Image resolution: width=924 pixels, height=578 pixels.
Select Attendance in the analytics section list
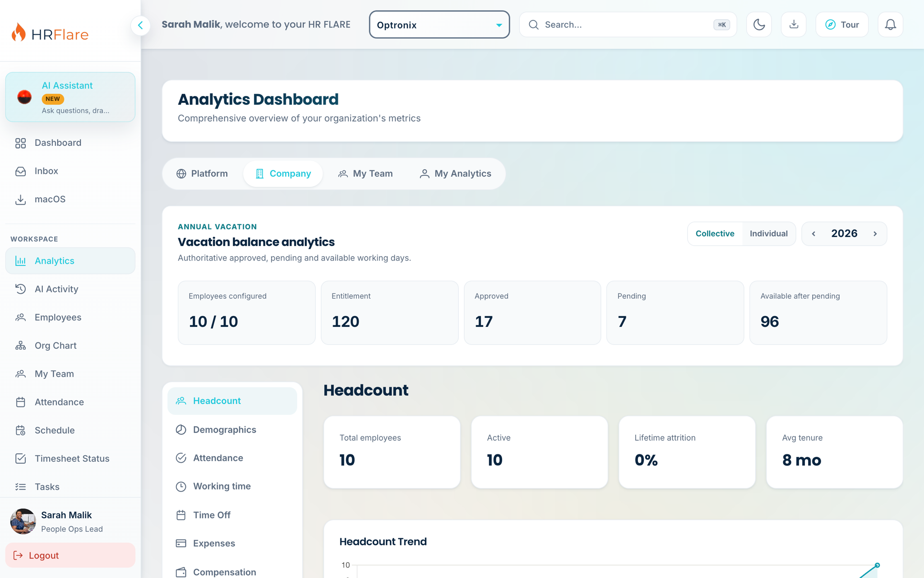pyautogui.click(x=232, y=458)
